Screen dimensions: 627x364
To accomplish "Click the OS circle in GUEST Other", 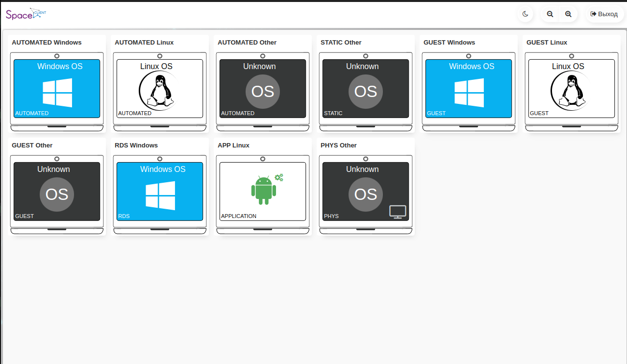I will point(57,194).
